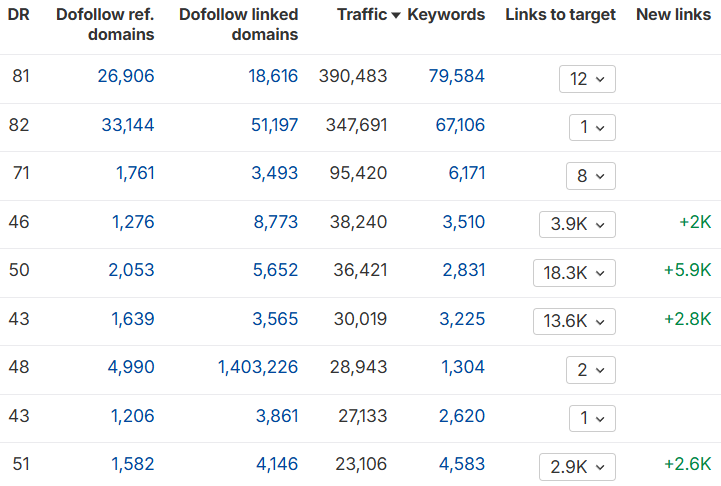
Task: Open the 1,403,226 dofollow linked domains link
Action: [x=257, y=368]
